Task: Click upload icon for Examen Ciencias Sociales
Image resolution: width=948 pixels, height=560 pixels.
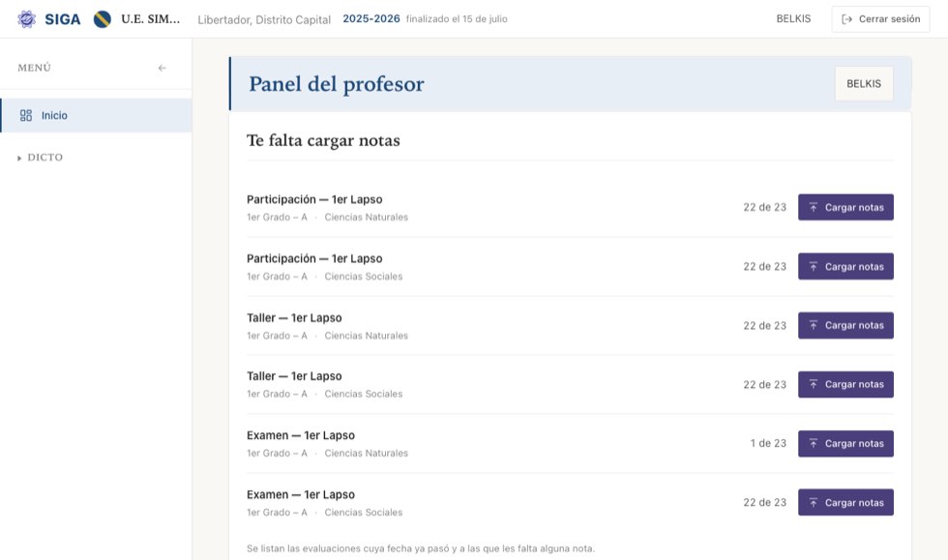Action: (x=814, y=503)
